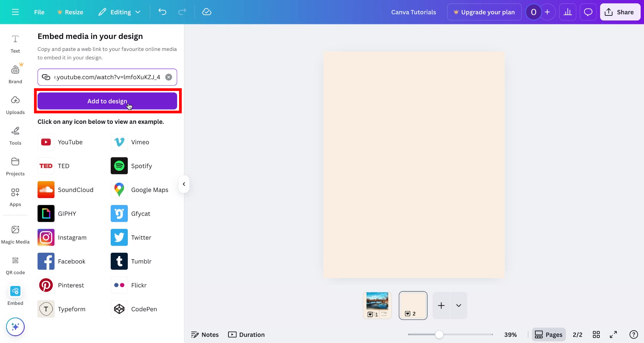
Task: Select the first page thumbnail
Action: 377,305
